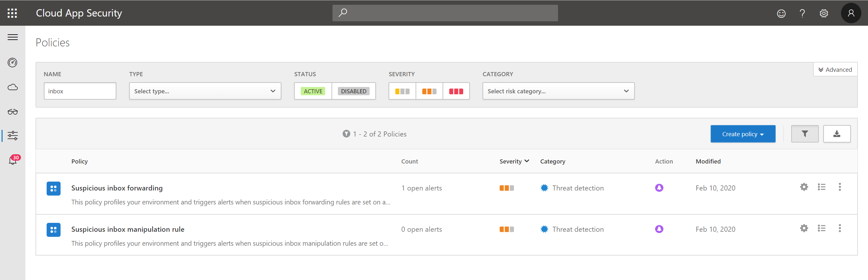
Task: Open the Discover cloud icon in sidebar
Action: click(x=12, y=87)
